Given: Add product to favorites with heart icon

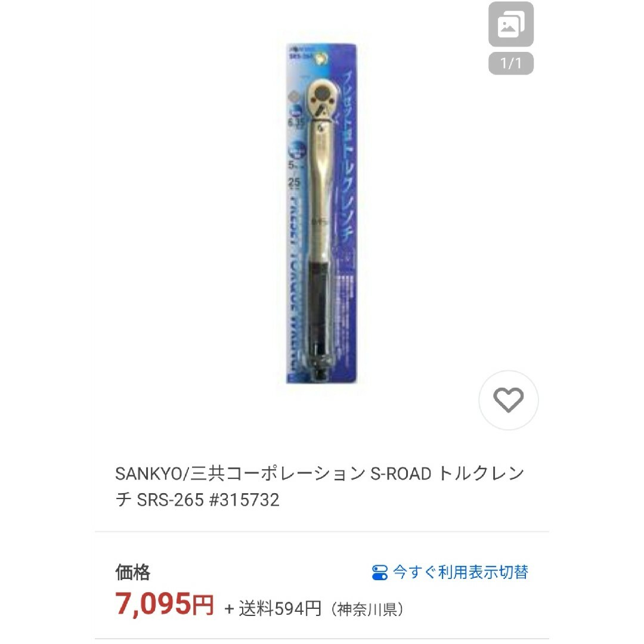Looking at the screenshot, I should pos(509,400).
